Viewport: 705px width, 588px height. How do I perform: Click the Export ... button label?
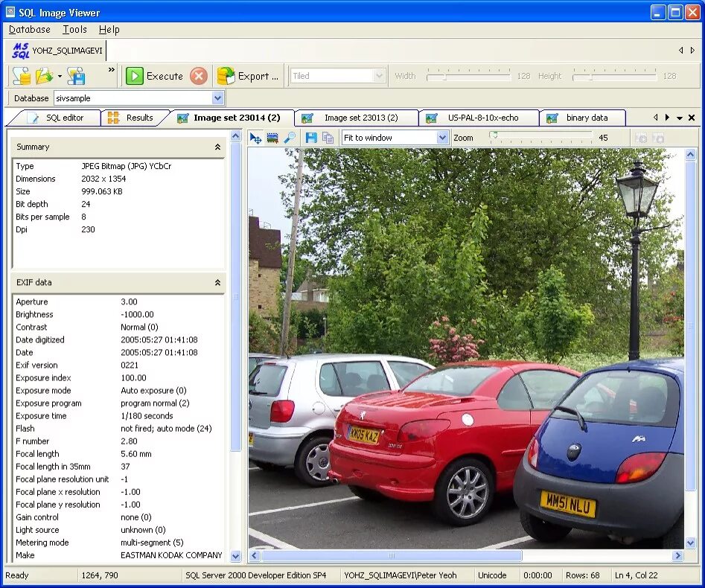(x=258, y=76)
